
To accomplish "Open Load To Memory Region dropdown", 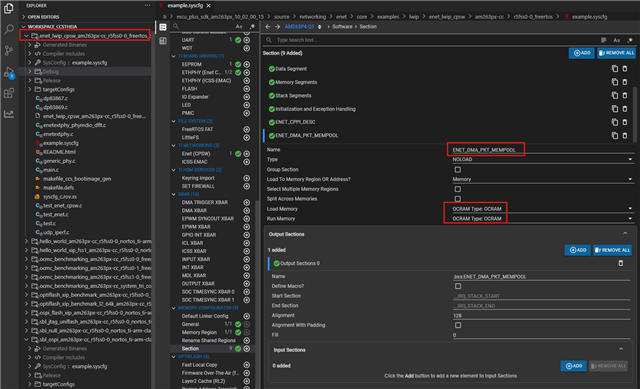I will click(x=543, y=179).
